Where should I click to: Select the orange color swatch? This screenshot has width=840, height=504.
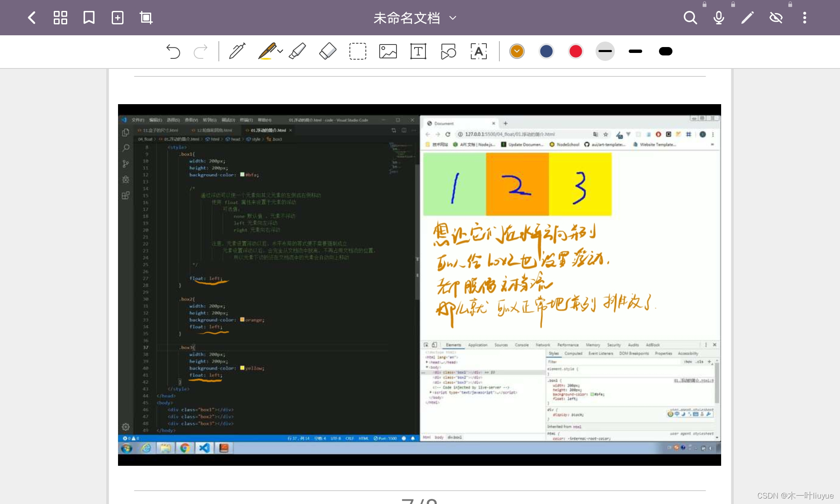click(x=516, y=51)
